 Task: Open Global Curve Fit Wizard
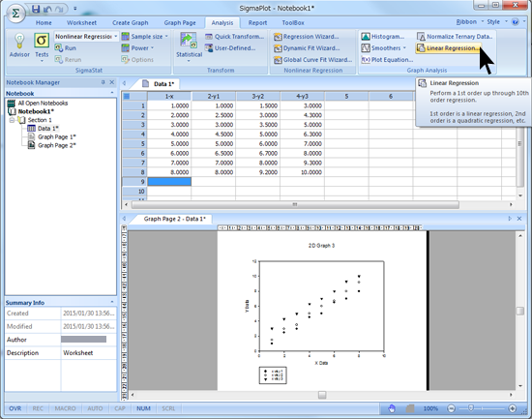click(x=313, y=59)
